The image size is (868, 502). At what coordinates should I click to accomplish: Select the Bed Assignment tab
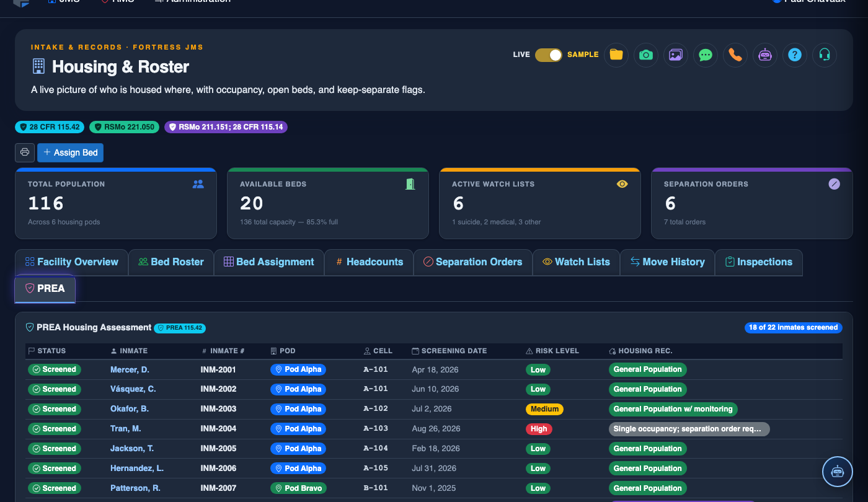click(x=269, y=262)
